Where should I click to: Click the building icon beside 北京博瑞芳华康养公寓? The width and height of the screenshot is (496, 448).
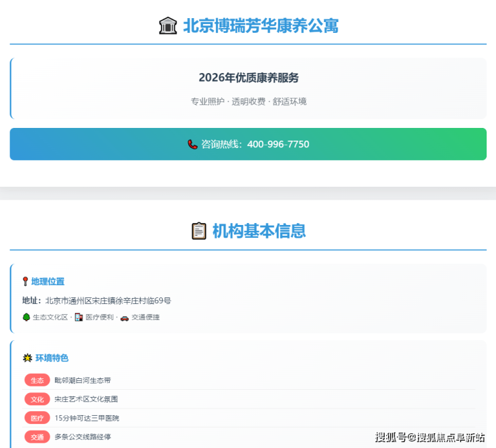[168, 26]
